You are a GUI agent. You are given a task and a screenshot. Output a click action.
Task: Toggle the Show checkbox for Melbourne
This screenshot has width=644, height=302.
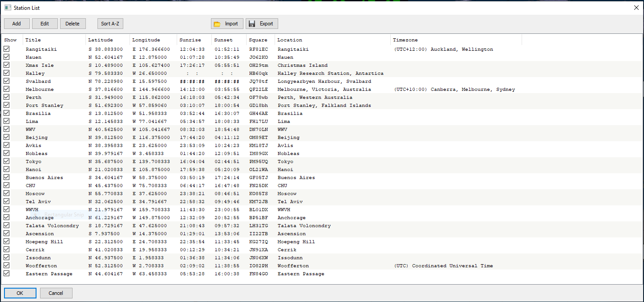pyautogui.click(x=7, y=90)
